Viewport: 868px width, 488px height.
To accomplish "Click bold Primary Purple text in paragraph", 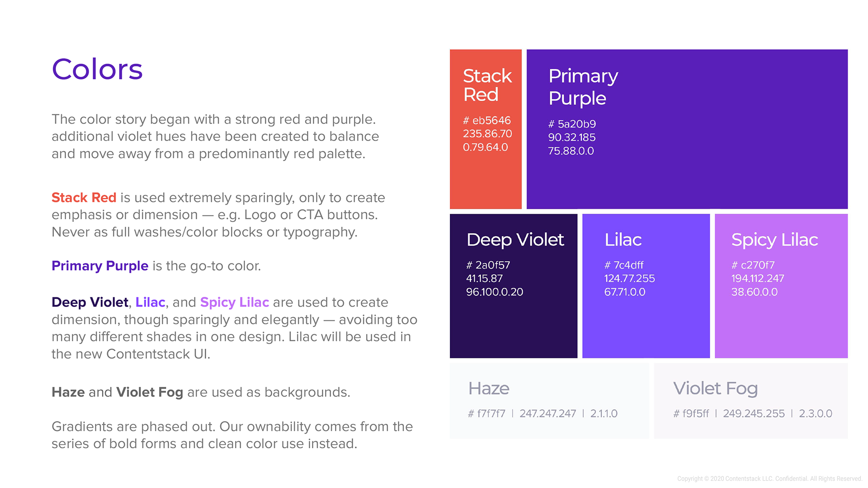I will (100, 266).
